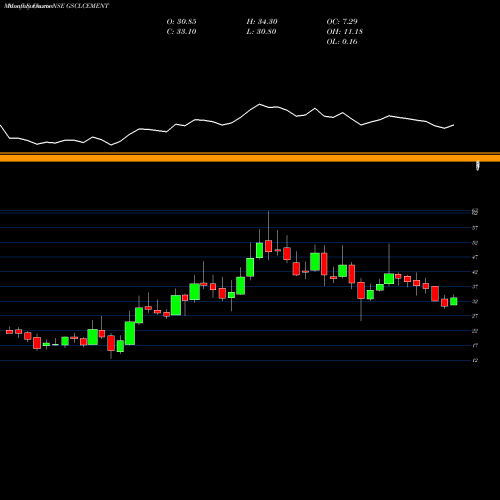Click the peak of the white indicator line
Screen dimensions: 500x500
pos(259,104)
